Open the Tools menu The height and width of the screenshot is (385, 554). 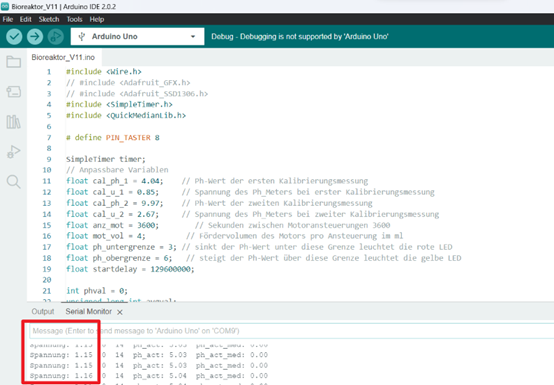coord(74,19)
